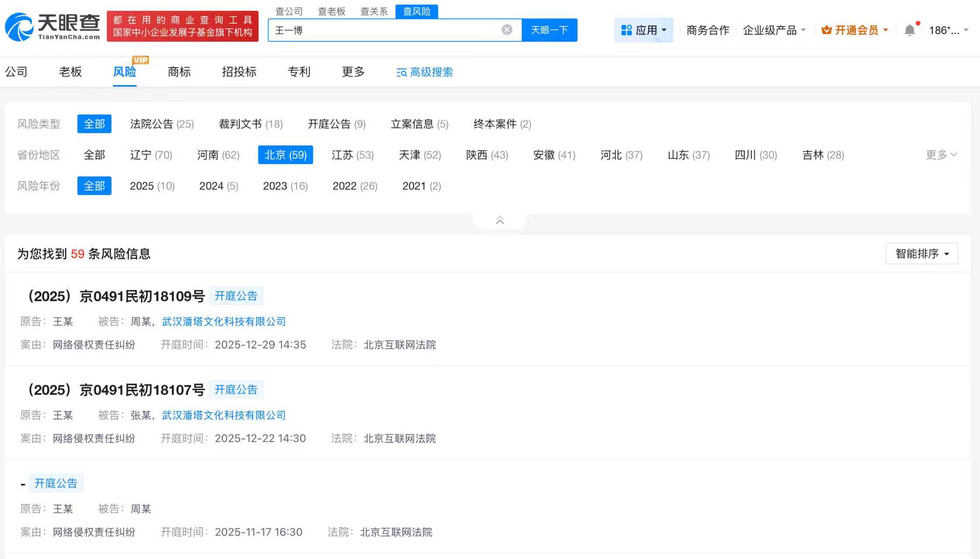
Task: Click the 高级搜索 magnifier icon
Action: coord(400,72)
